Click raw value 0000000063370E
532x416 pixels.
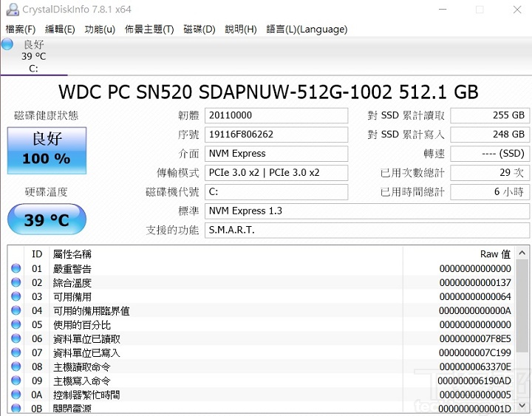[x=475, y=366]
